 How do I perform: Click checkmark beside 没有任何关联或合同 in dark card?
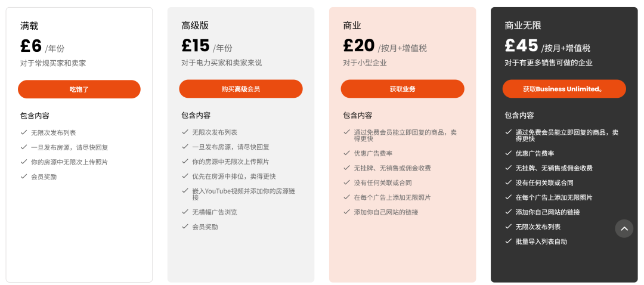tap(509, 182)
